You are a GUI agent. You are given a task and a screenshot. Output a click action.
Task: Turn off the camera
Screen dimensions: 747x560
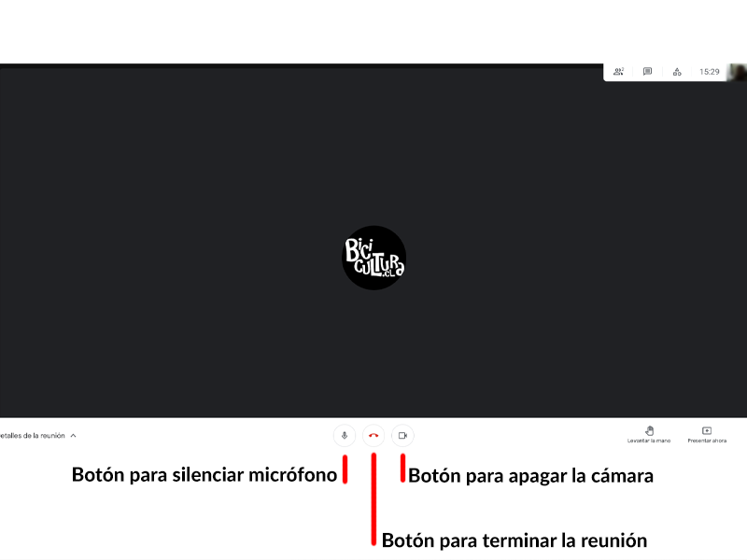[402, 435]
